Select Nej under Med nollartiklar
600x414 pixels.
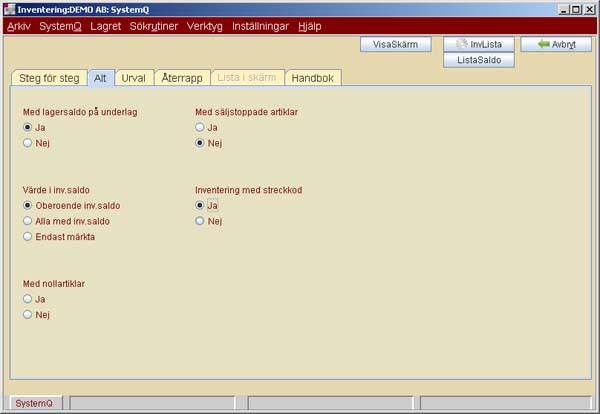[x=28, y=314]
